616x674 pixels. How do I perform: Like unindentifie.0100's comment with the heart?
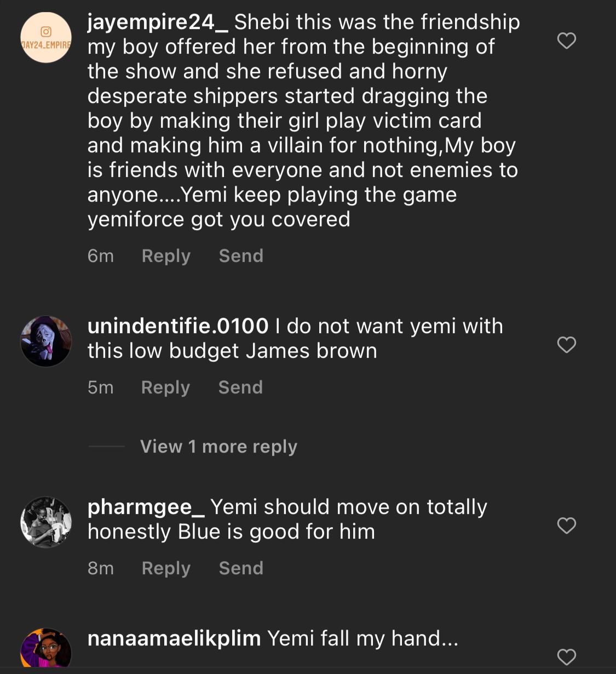[x=566, y=345]
